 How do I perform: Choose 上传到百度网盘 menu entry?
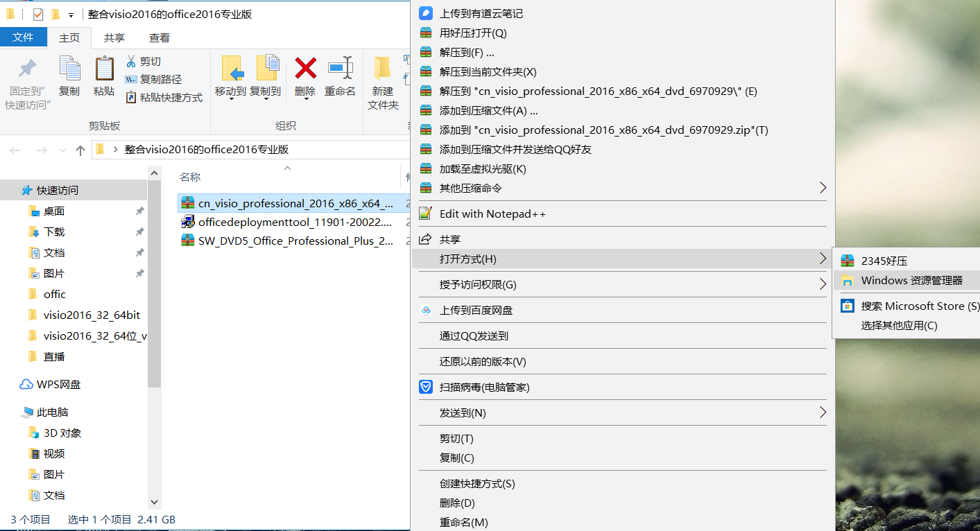pos(622,310)
